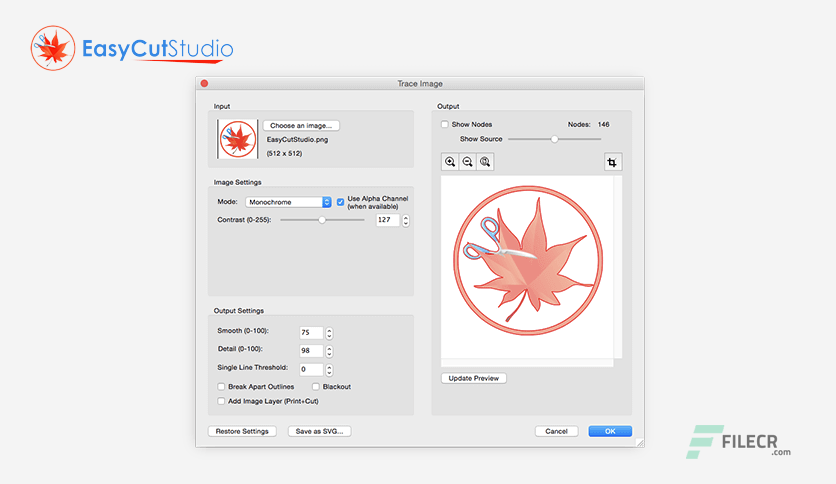Click the crop tool icon

click(x=613, y=162)
